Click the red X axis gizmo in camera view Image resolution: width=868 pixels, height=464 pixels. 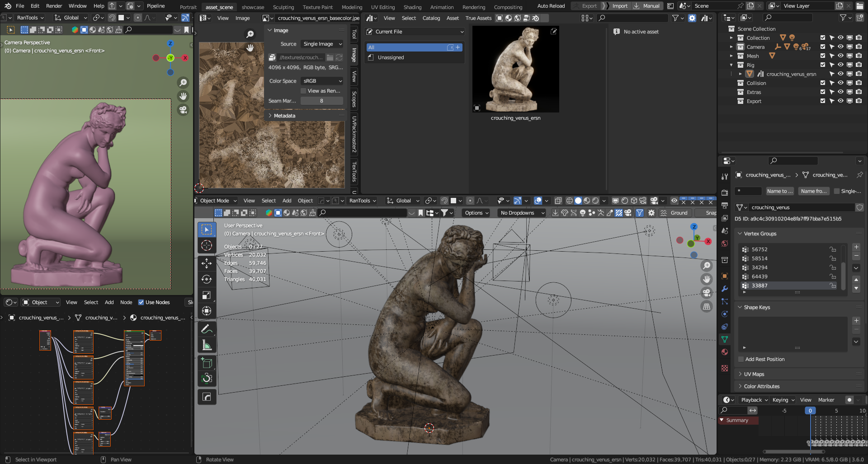pyautogui.click(x=185, y=58)
